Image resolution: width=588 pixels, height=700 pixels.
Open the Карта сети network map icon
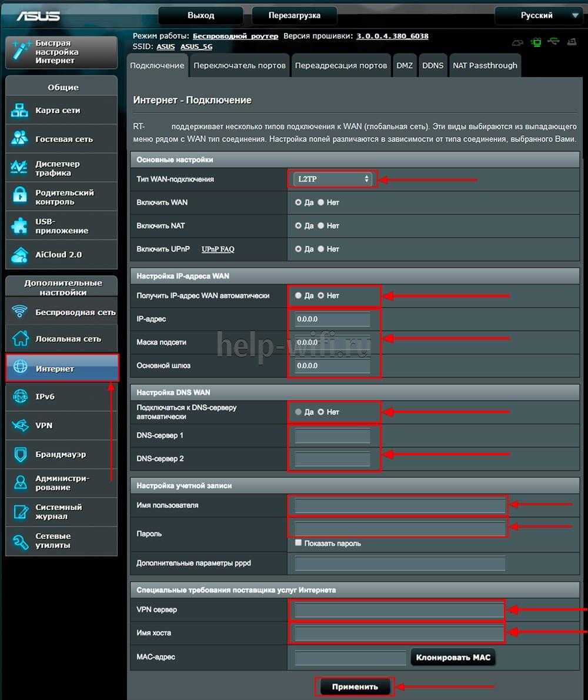[20, 111]
